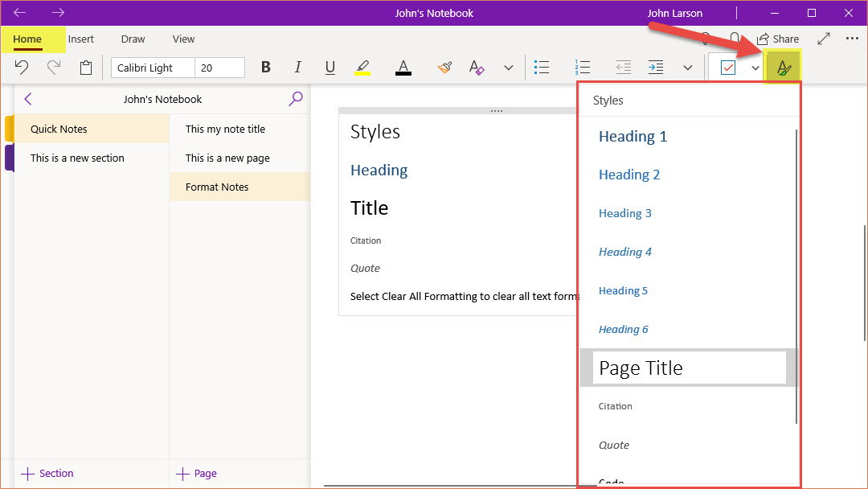Select the Format Painter icon
Viewport: 868px width, 489px height.
444,68
